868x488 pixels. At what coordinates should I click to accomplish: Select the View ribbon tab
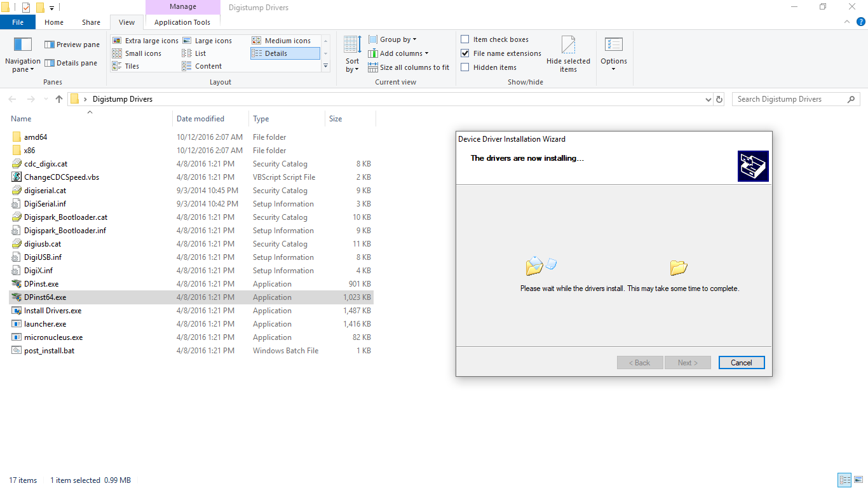[x=127, y=22]
